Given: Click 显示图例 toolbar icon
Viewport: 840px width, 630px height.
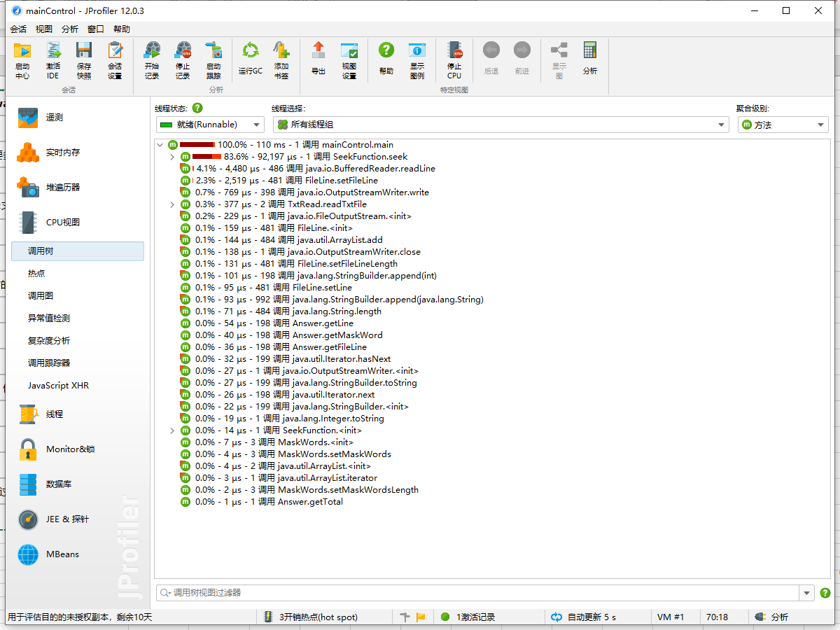Looking at the screenshot, I should click(x=417, y=60).
